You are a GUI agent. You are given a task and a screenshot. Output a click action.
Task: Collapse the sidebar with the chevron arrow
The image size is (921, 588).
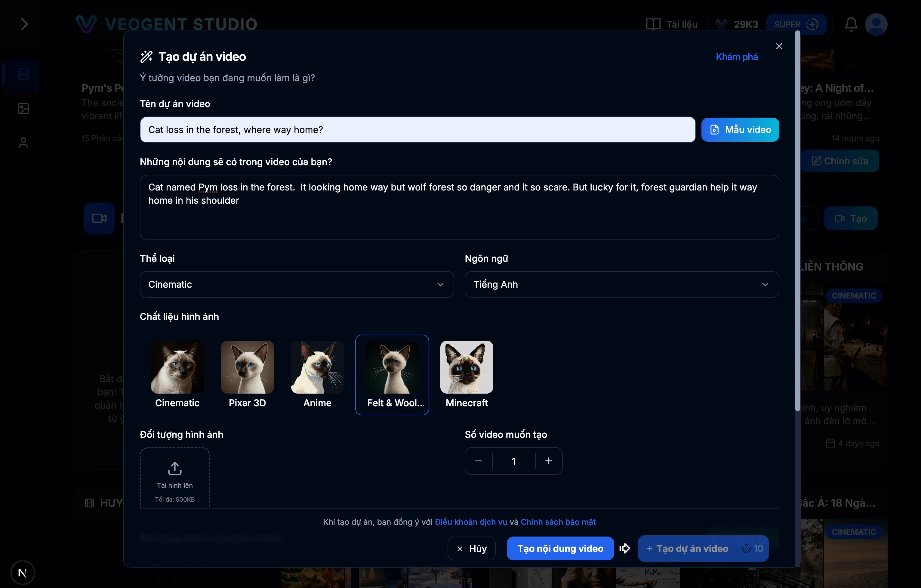[24, 24]
